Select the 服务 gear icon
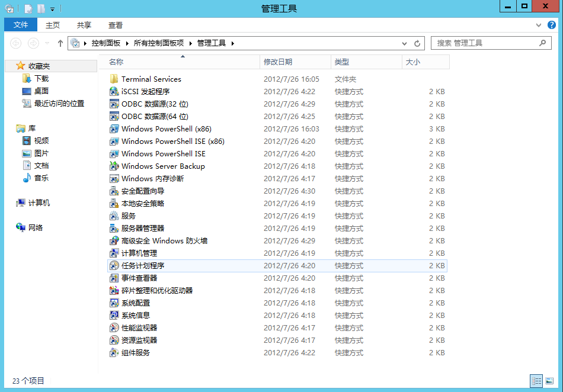The image size is (563, 392). (114, 216)
